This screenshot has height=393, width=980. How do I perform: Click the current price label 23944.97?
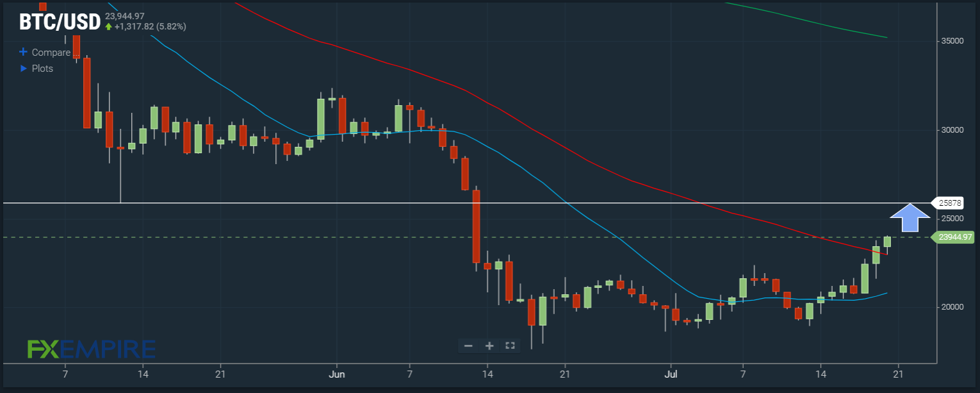coord(954,237)
